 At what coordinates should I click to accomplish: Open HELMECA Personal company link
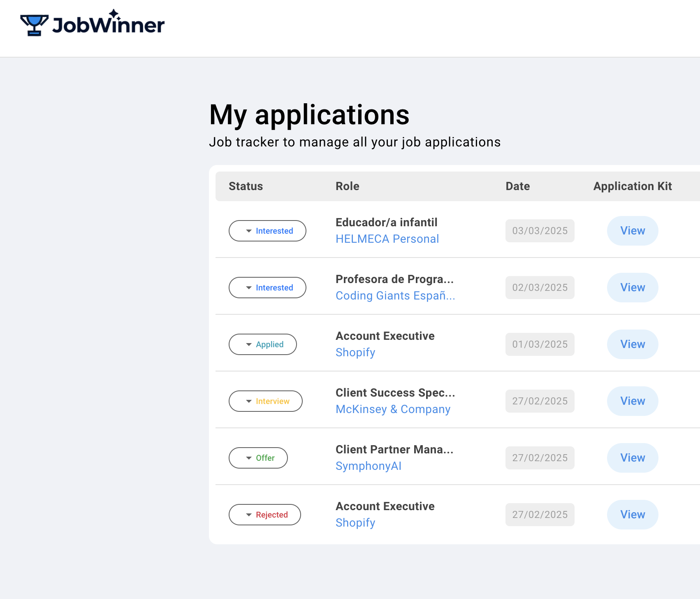coord(387,239)
